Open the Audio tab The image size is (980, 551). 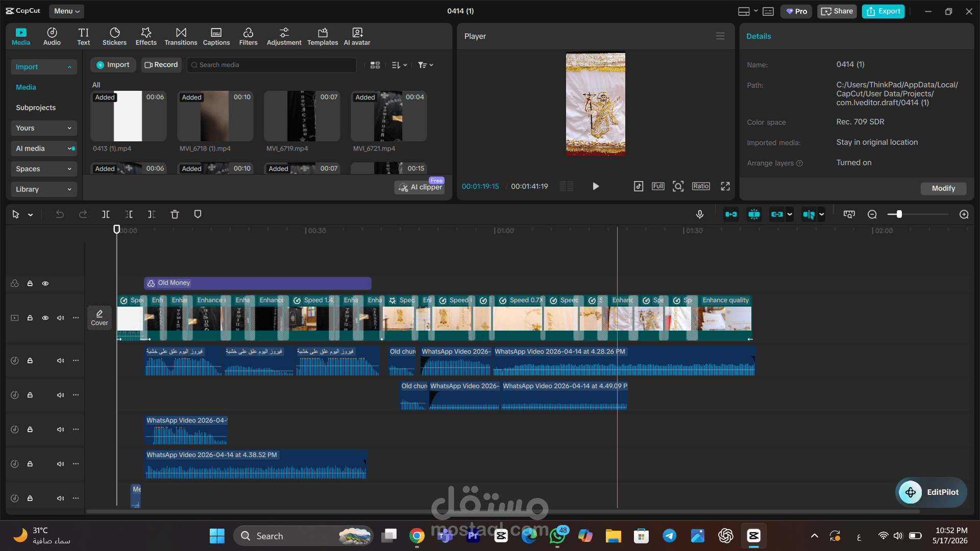[x=52, y=36]
